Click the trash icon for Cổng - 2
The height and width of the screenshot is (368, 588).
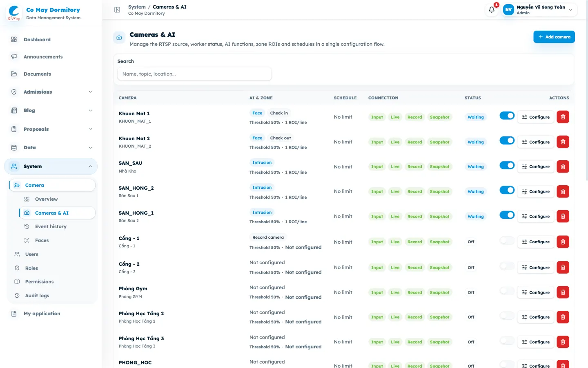click(563, 267)
